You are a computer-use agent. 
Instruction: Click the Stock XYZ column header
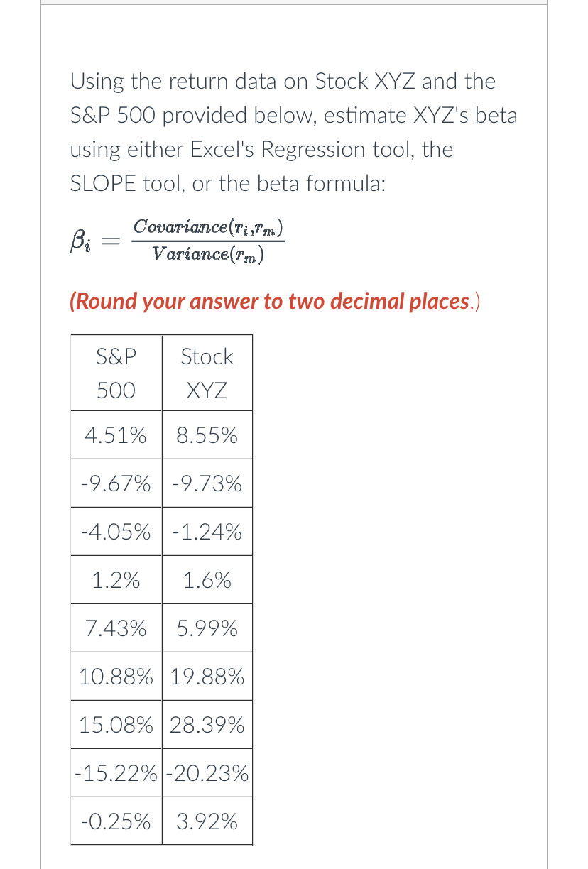207,373
